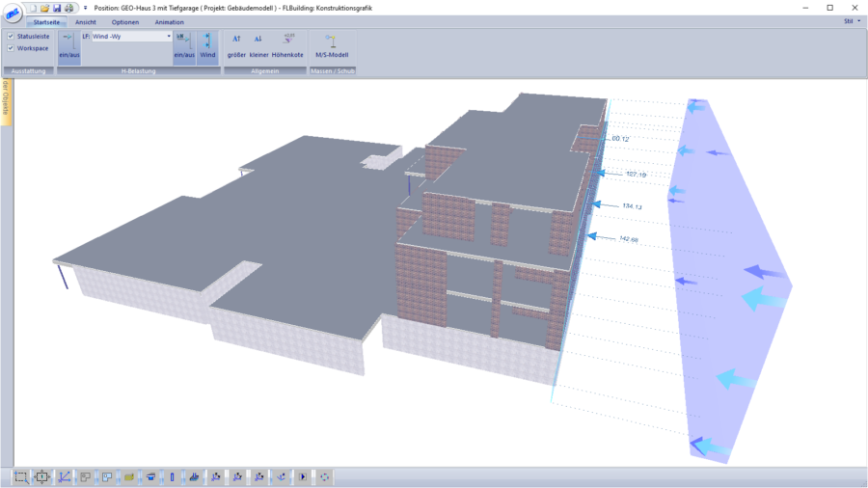Click the Wind load display button
This screenshot has height=488, width=868.
pyautogui.click(x=207, y=46)
